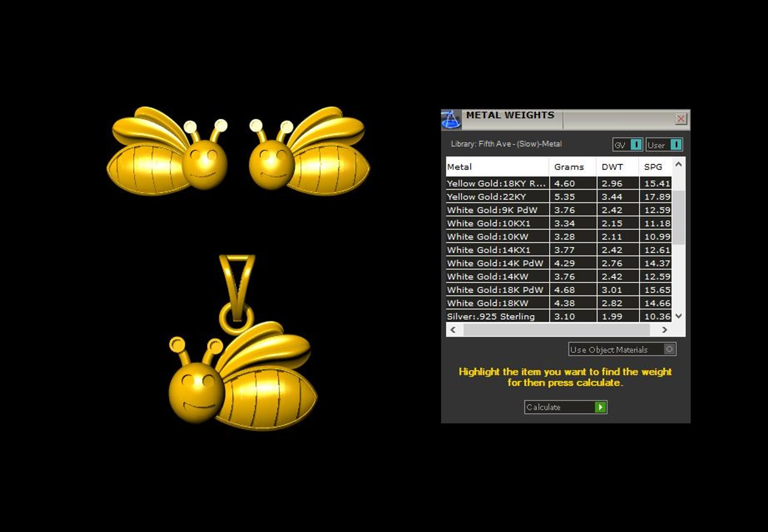
Task: Select the Silver:.925 Sterling row
Action: pyautogui.click(x=559, y=316)
